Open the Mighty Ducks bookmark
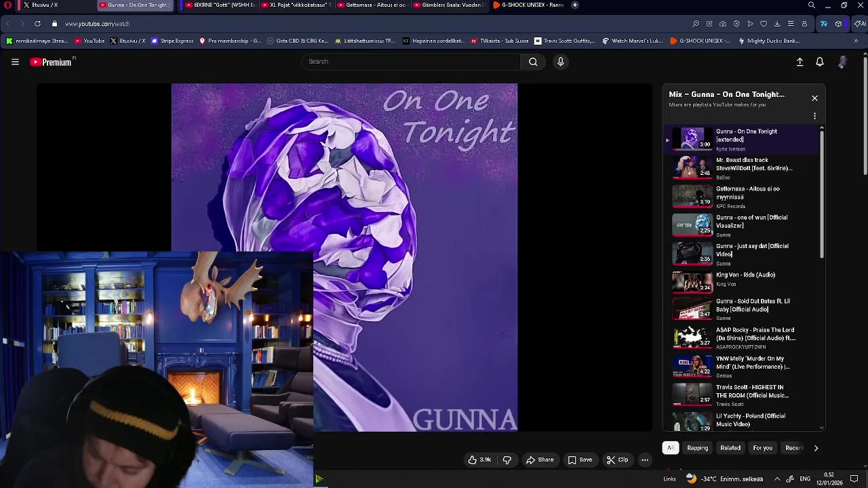Viewport: 868px width, 488px height. 768,41
